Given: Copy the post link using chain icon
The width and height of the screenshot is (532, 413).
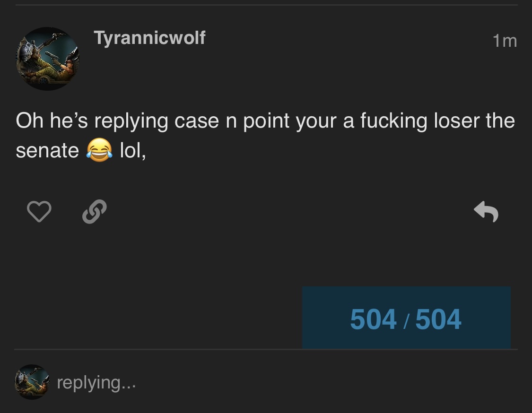Looking at the screenshot, I should click(x=95, y=212).
